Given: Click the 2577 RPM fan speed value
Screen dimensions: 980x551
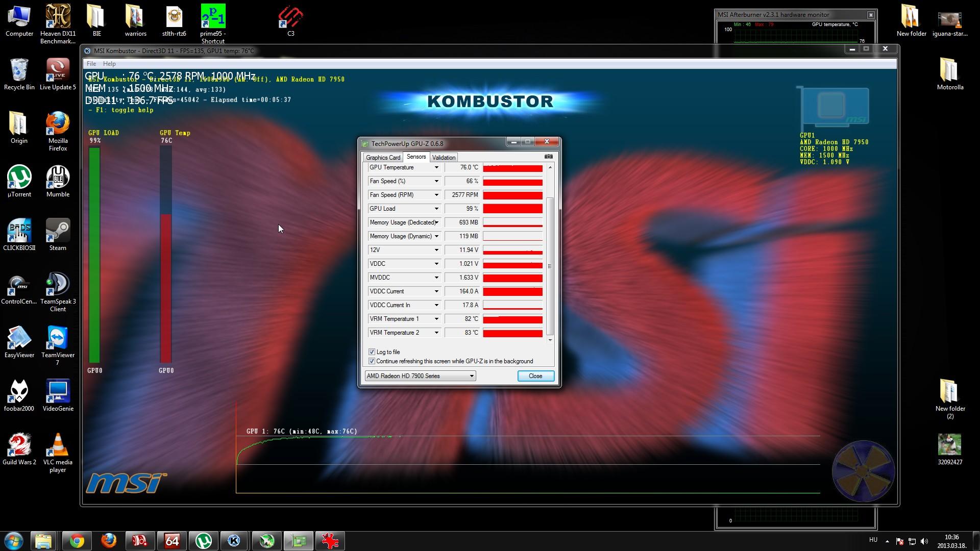Looking at the screenshot, I should (462, 195).
